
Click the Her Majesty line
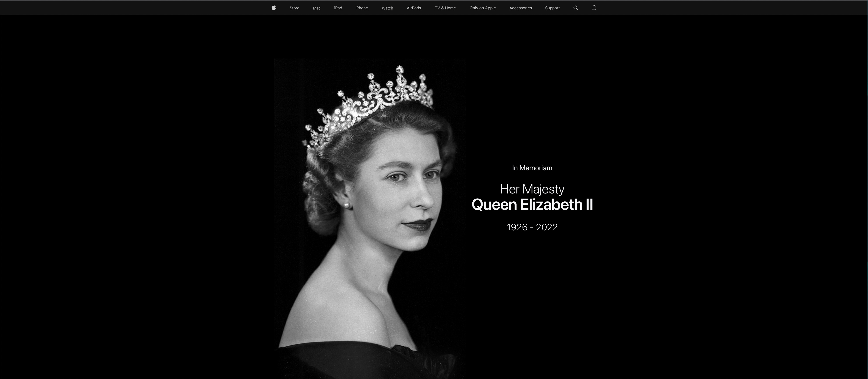[532, 189]
